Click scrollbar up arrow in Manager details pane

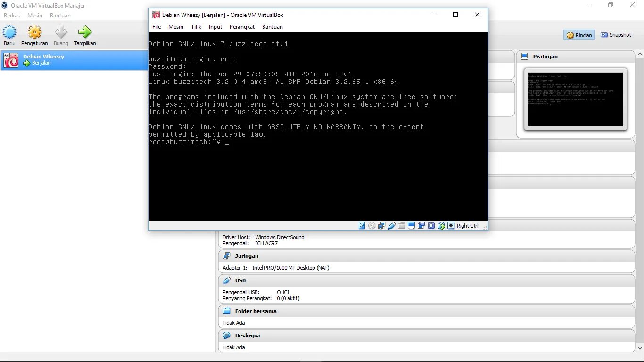(640, 54)
